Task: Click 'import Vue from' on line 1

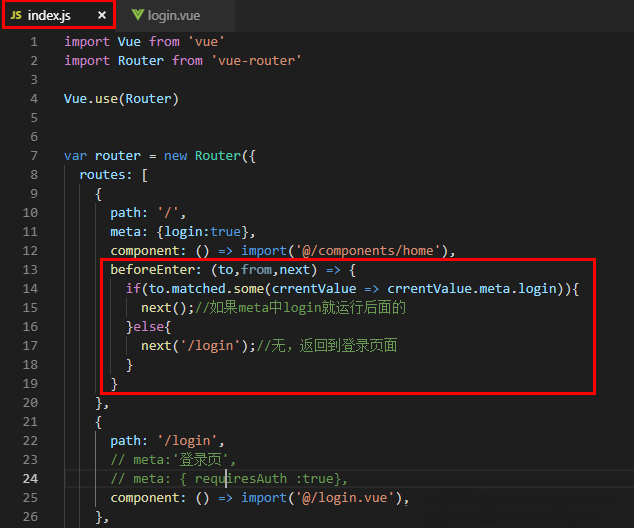Action: pyautogui.click(x=122, y=42)
